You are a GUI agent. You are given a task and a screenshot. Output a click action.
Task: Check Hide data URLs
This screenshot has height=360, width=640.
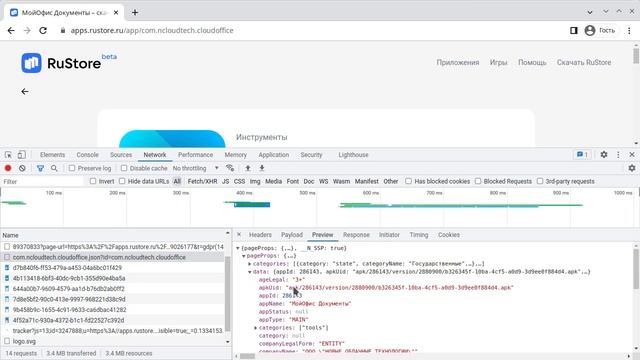(x=122, y=181)
